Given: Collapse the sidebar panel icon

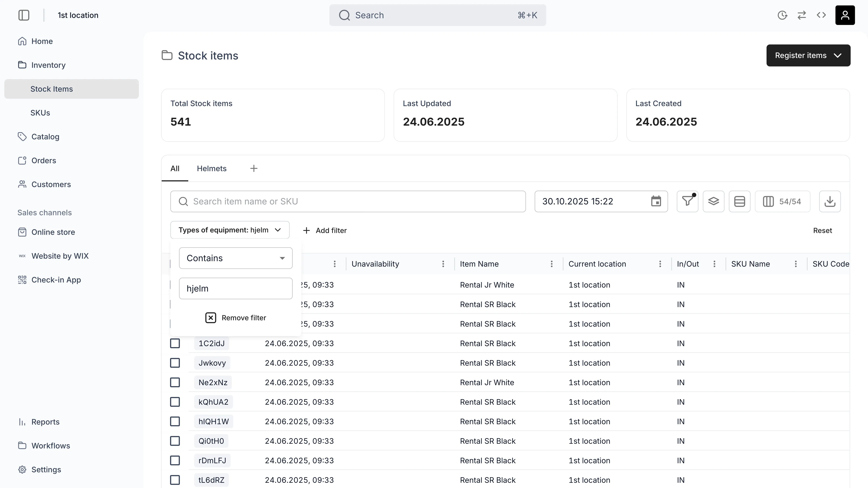Looking at the screenshot, I should coord(24,15).
